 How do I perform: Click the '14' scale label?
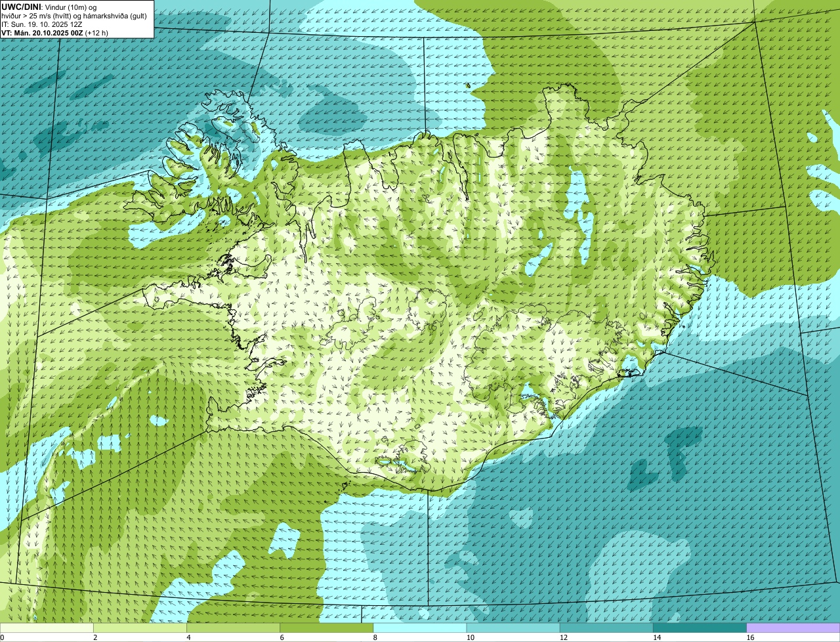(x=657, y=637)
